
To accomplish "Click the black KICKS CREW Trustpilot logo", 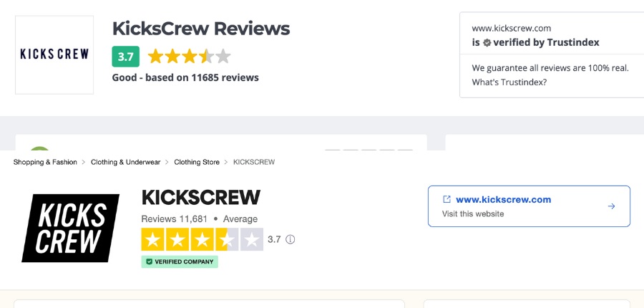I will (x=70, y=228).
